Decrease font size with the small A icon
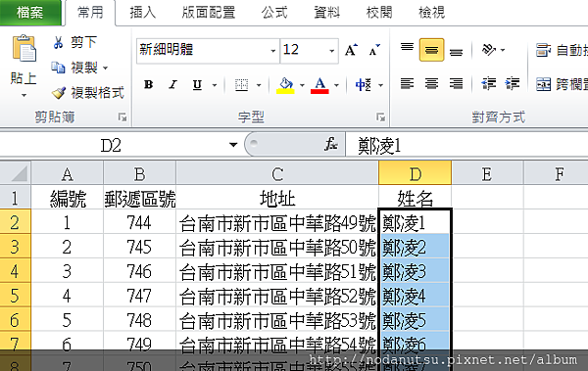This screenshot has height=371, width=588. click(x=374, y=50)
